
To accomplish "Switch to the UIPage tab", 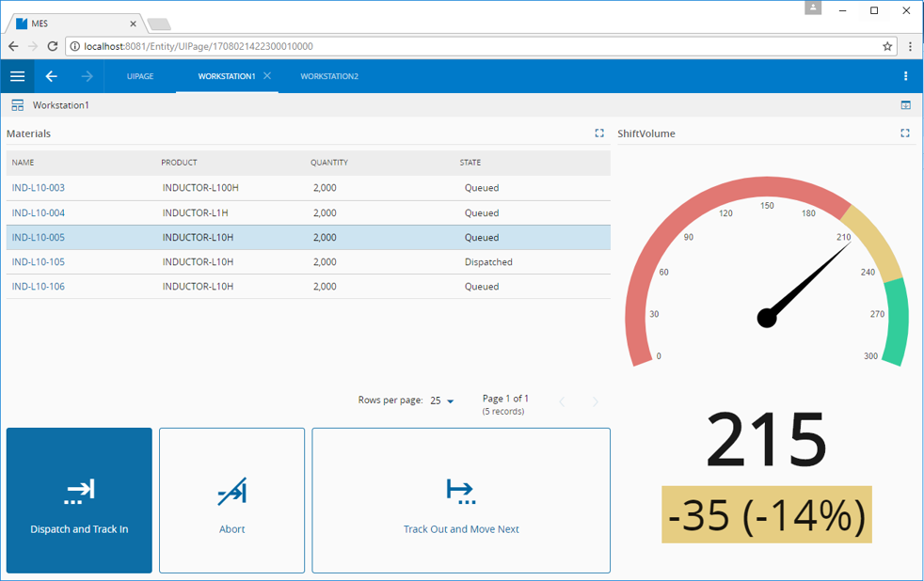I will pyautogui.click(x=140, y=76).
